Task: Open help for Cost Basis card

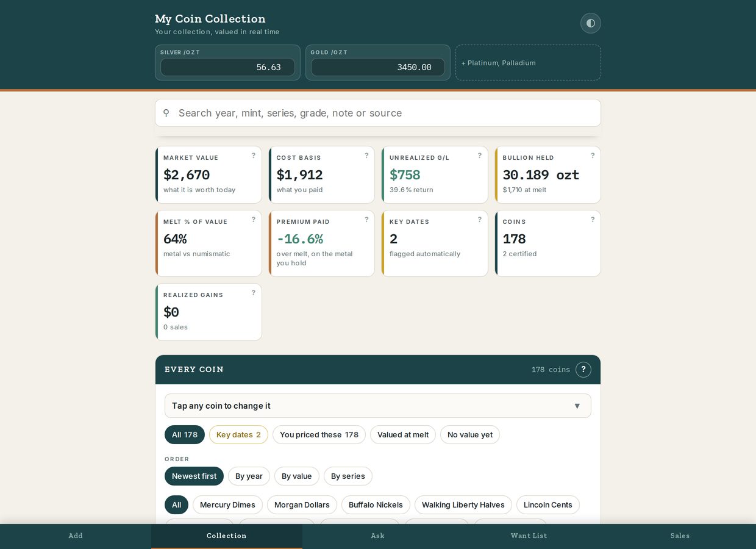Action: [x=366, y=156]
